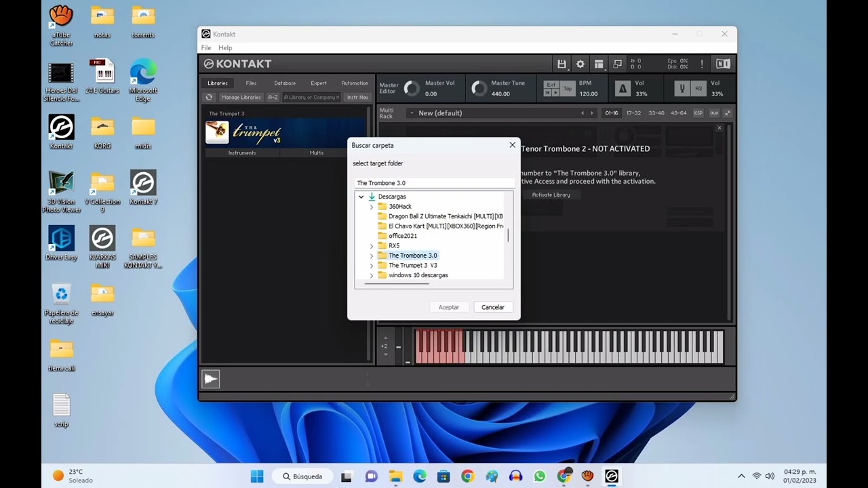Viewport: 868px width, 488px height.
Task: Toggle A-Z library sorting
Action: tap(273, 97)
